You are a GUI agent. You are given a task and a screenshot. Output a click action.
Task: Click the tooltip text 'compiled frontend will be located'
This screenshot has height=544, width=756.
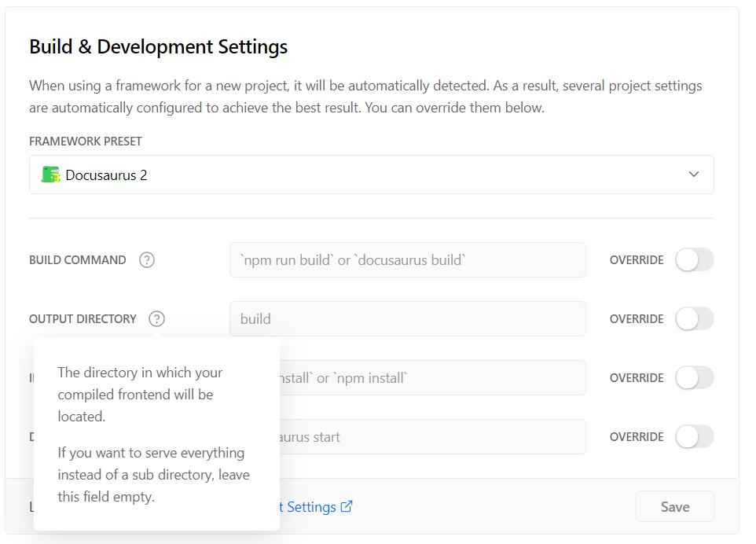tap(135, 405)
